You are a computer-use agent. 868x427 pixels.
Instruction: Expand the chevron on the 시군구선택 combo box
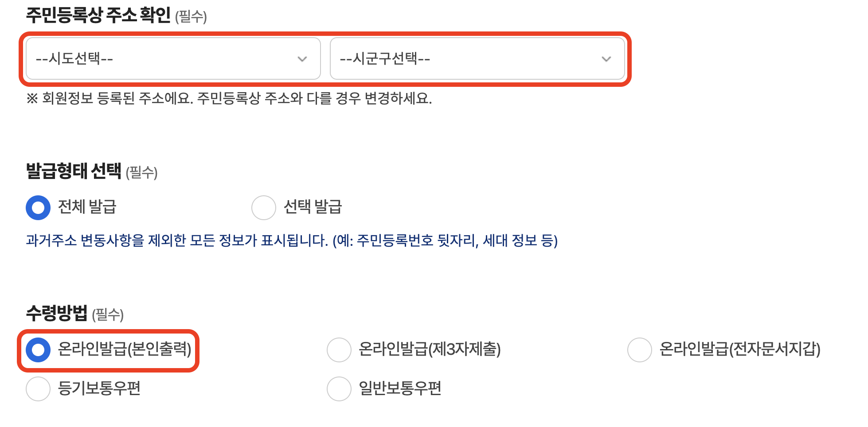pyautogui.click(x=606, y=58)
